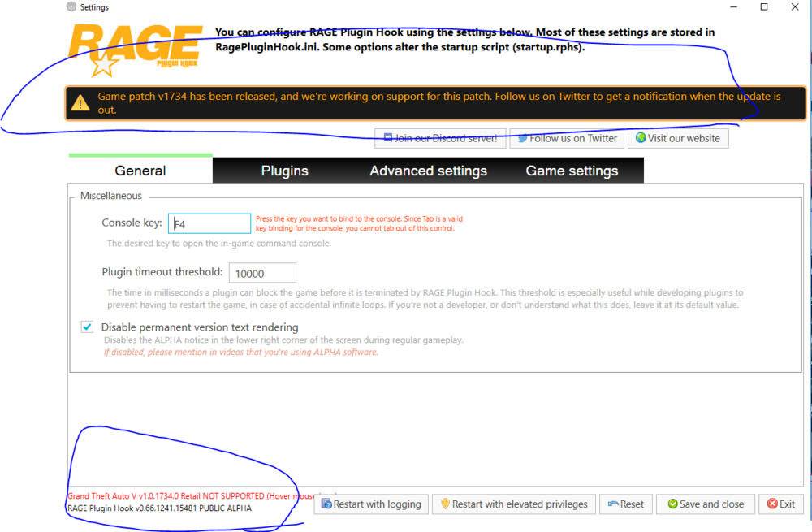Close the Settings window
The image size is (812, 532).
point(795,6)
